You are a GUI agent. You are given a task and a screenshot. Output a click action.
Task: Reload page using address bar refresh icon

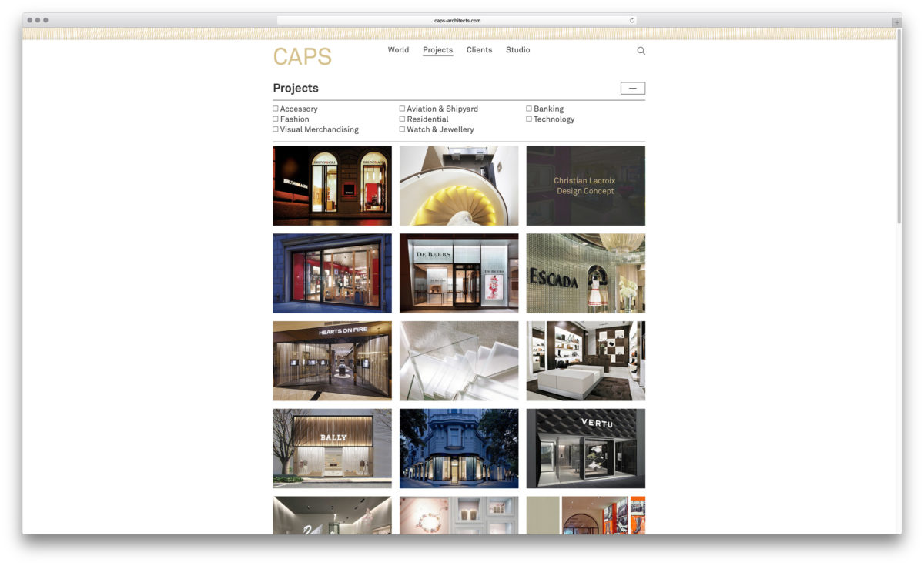pyautogui.click(x=631, y=20)
